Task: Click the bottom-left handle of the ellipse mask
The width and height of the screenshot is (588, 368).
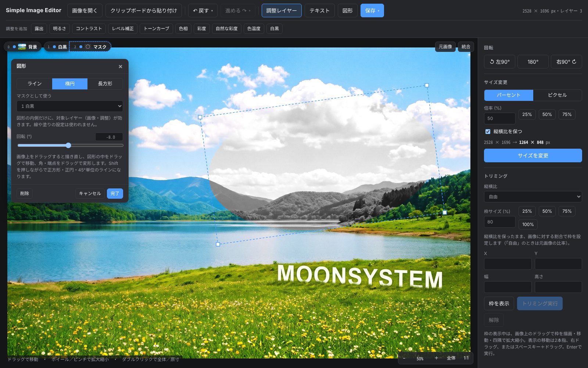Action: (x=218, y=244)
